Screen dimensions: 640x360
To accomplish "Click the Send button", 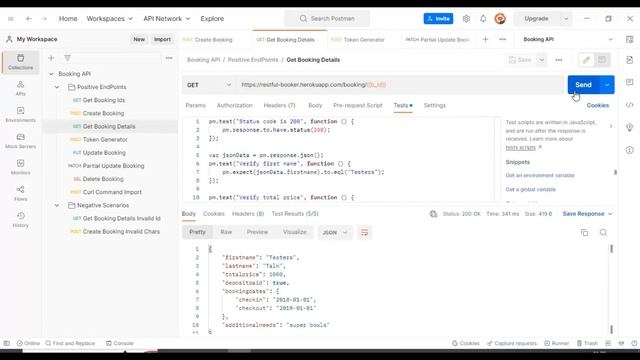I will [584, 85].
